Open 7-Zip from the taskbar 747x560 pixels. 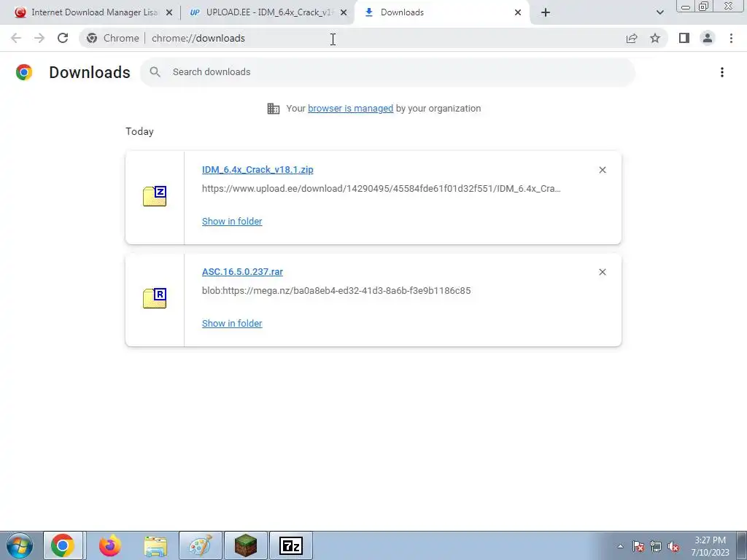pos(291,545)
